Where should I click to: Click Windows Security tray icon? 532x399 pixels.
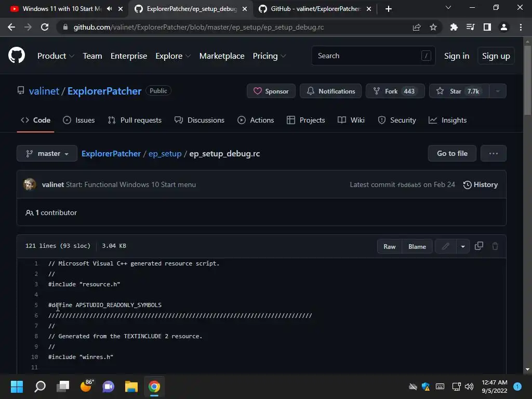pos(426,387)
